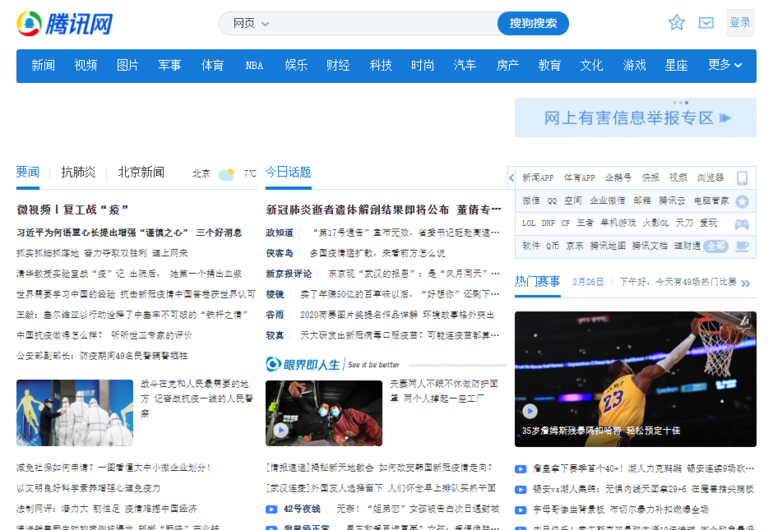
Task: Select the 今日话题 tab
Action: coord(288,173)
